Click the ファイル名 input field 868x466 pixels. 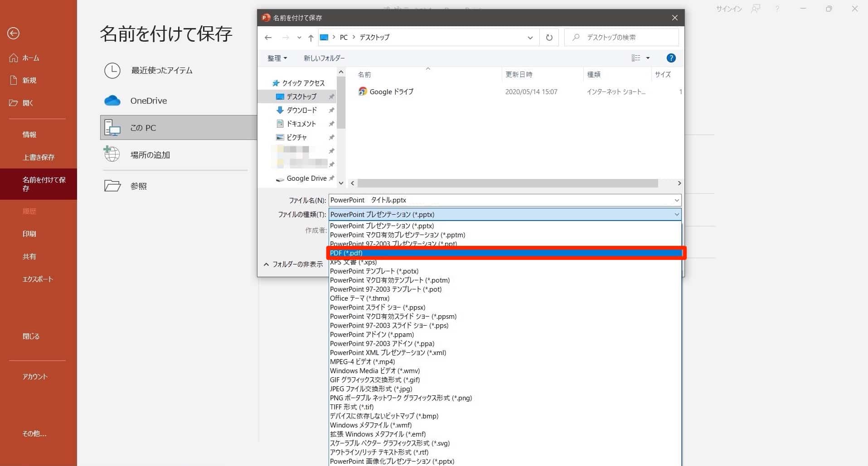point(500,200)
